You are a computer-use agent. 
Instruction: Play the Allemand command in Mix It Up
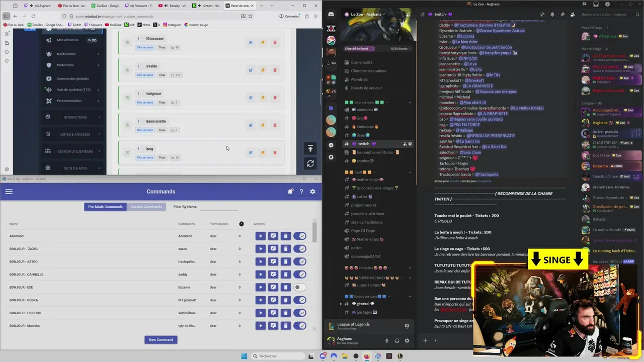tap(260, 236)
